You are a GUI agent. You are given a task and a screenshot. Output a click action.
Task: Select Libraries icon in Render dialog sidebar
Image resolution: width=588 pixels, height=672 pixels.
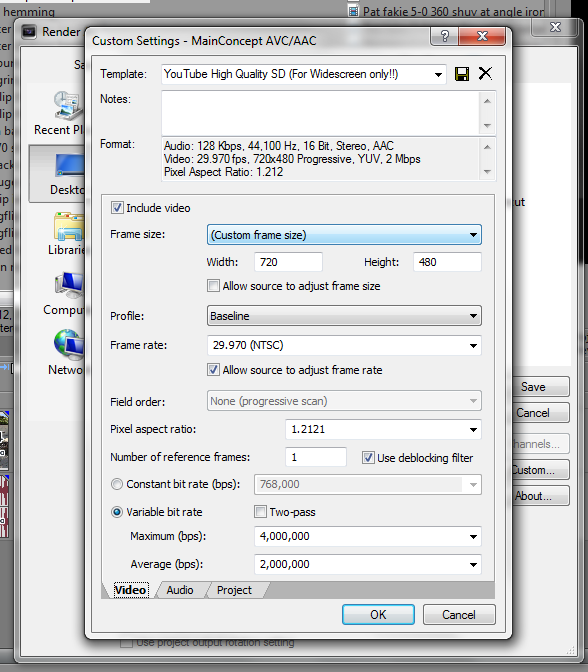pos(69,226)
